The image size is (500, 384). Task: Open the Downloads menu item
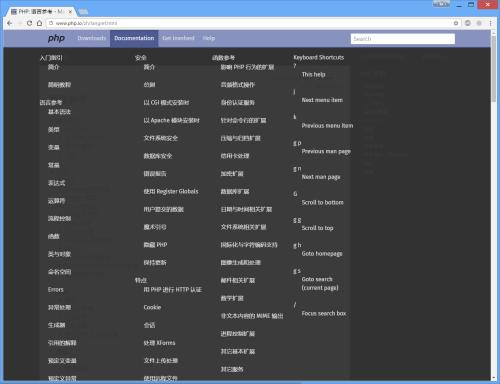(x=91, y=38)
